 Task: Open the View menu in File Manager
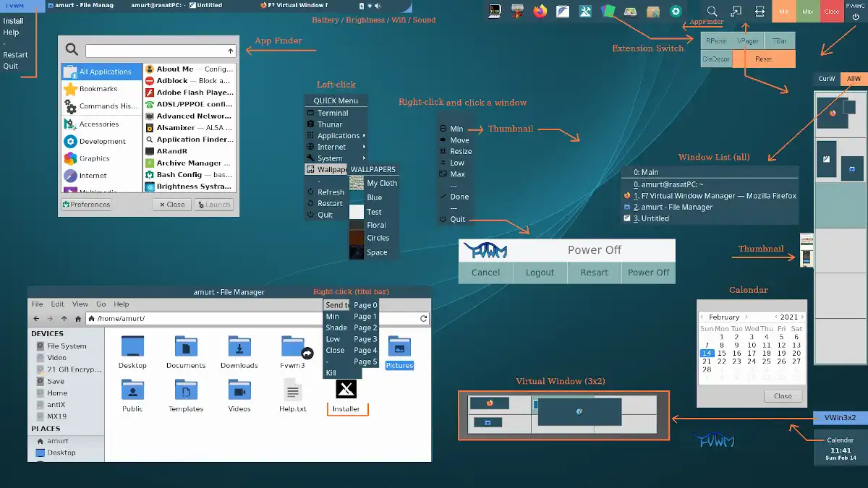pos(80,304)
